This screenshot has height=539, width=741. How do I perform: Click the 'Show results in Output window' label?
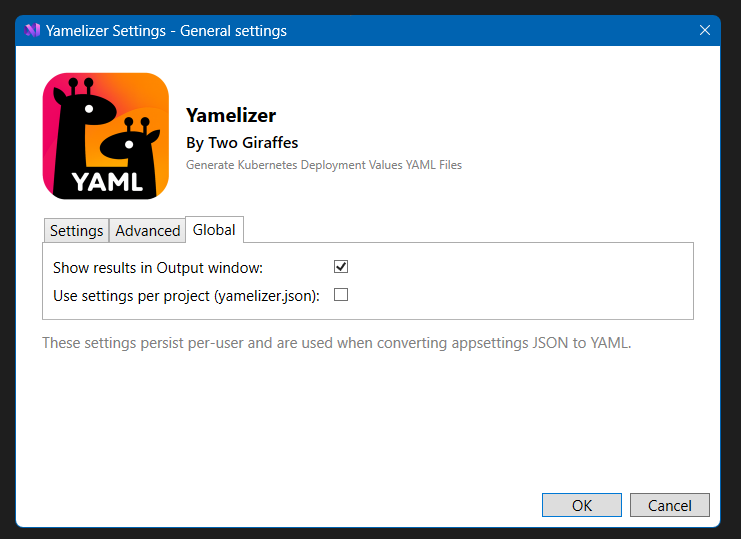point(157,268)
